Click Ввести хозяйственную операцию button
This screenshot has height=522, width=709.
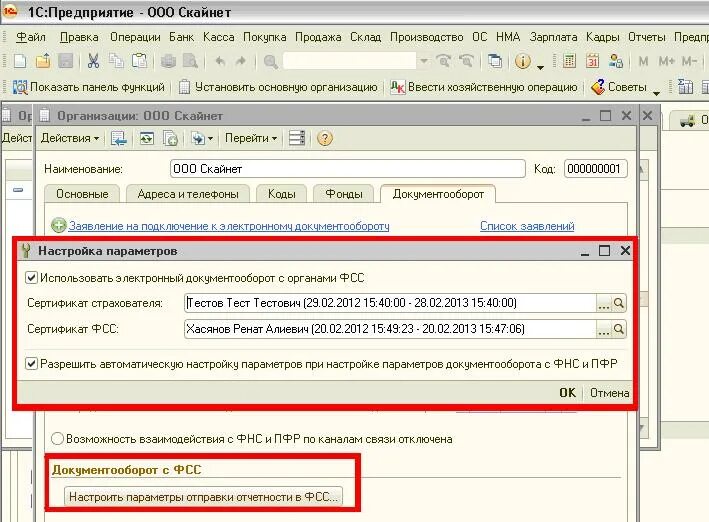[484, 87]
